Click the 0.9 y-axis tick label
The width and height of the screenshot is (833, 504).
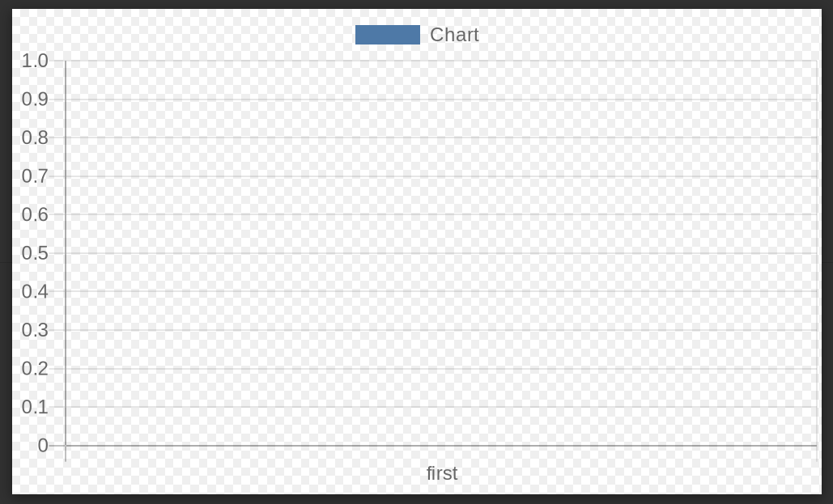click(x=35, y=100)
